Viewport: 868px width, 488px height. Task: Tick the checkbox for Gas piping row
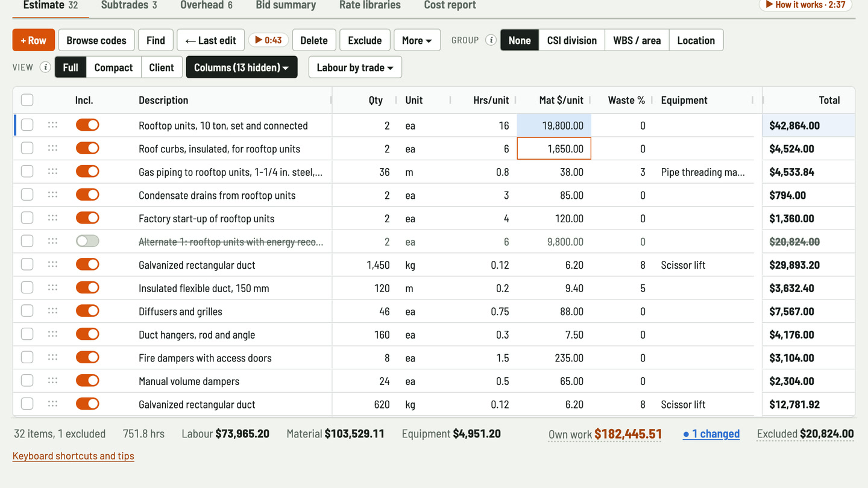pos(27,172)
